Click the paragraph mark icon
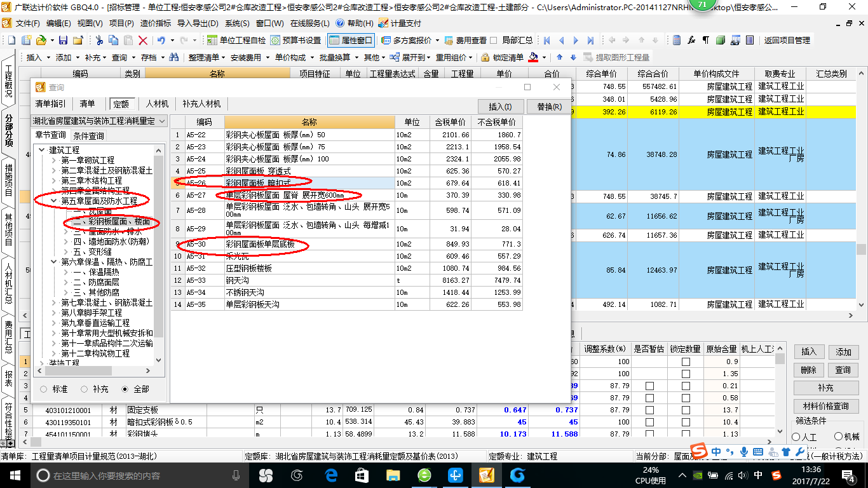 706,40
